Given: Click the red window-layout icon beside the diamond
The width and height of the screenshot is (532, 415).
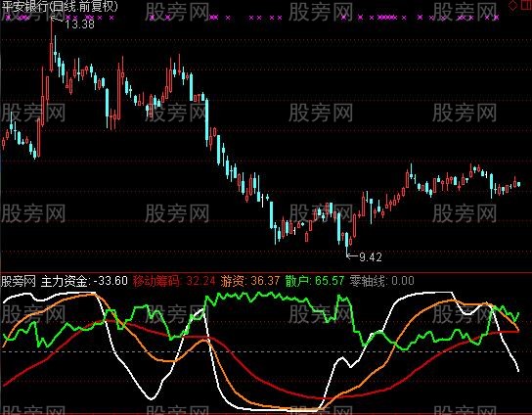Looking at the screenshot, I should [525, 5].
